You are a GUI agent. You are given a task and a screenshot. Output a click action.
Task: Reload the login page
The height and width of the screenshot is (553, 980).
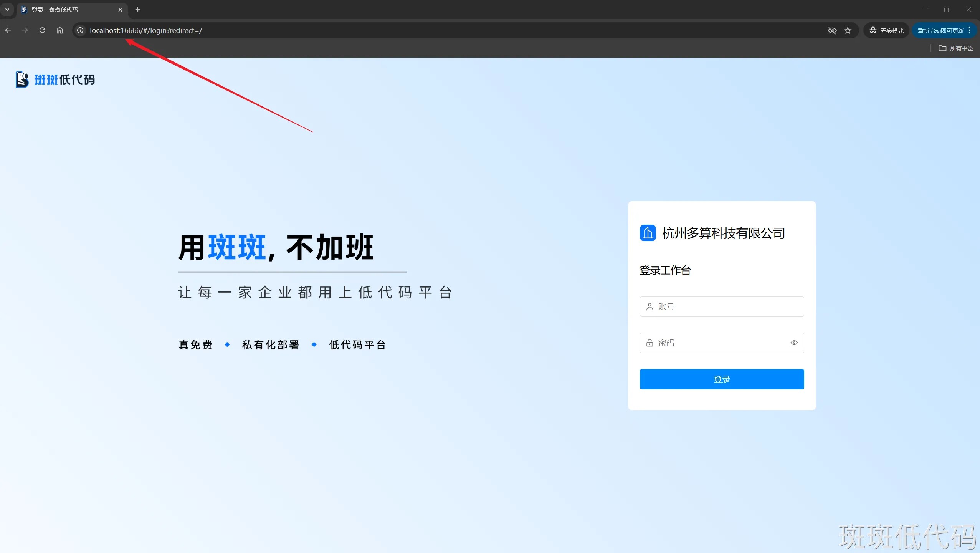43,30
